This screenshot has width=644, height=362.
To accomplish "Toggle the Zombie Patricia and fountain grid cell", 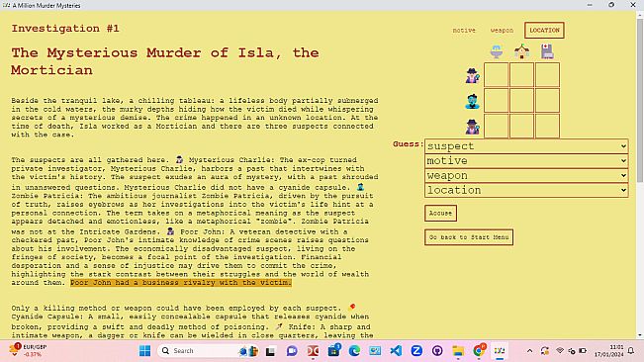I will tap(497, 100).
